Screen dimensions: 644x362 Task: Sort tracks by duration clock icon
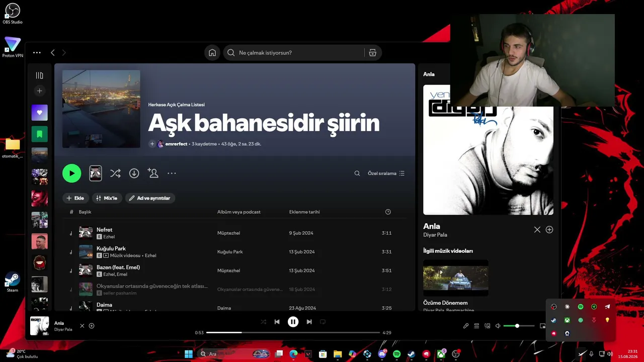pyautogui.click(x=388, y=212)
